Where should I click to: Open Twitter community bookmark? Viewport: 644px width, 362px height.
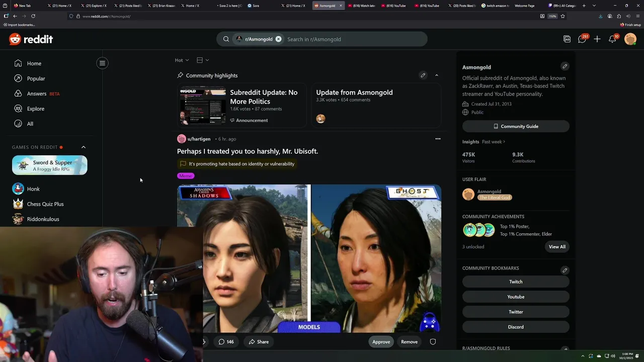coord(516,312)
